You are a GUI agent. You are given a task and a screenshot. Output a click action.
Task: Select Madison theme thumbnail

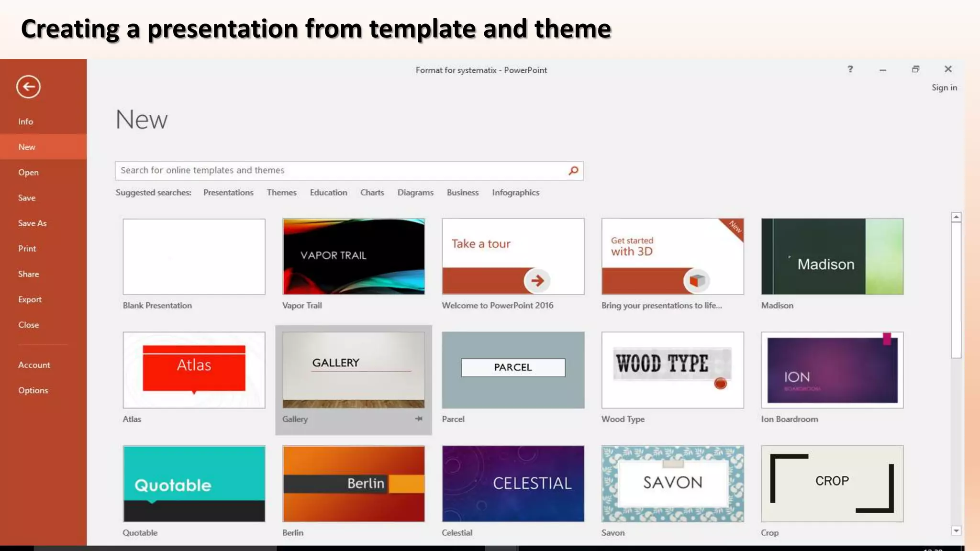[832, 256]
